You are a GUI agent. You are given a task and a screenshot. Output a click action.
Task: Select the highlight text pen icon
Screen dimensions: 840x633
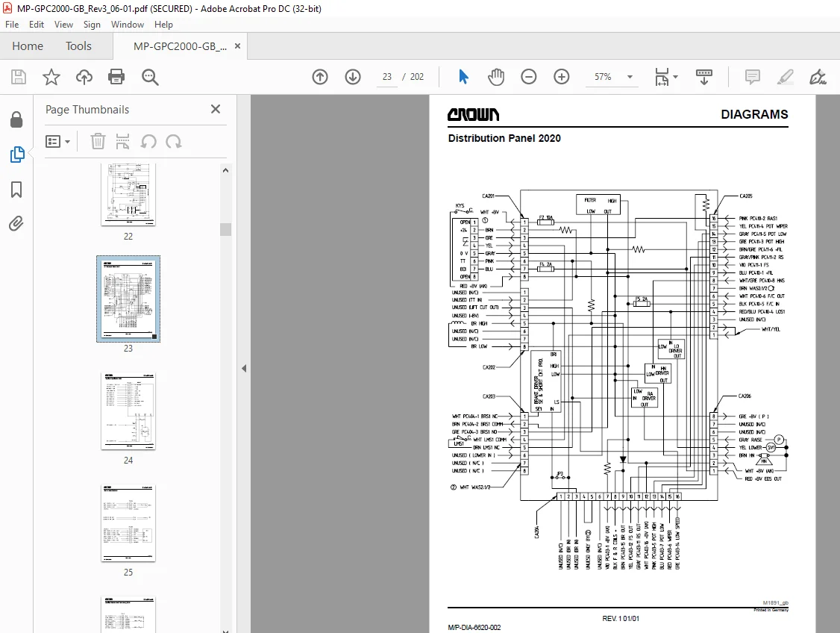(786, 77)
